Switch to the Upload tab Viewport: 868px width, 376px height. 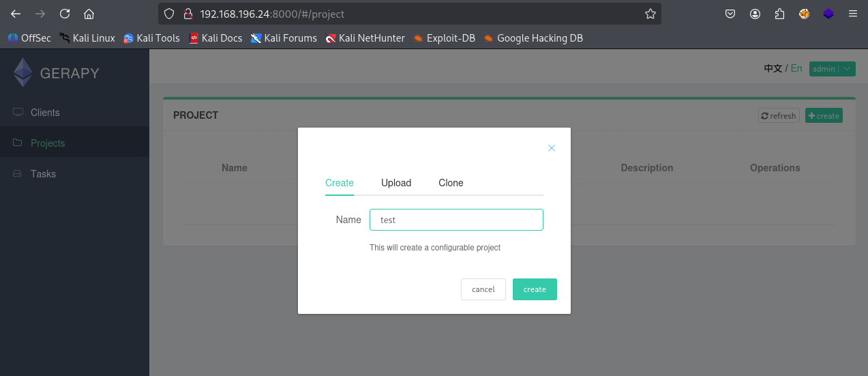396,183
